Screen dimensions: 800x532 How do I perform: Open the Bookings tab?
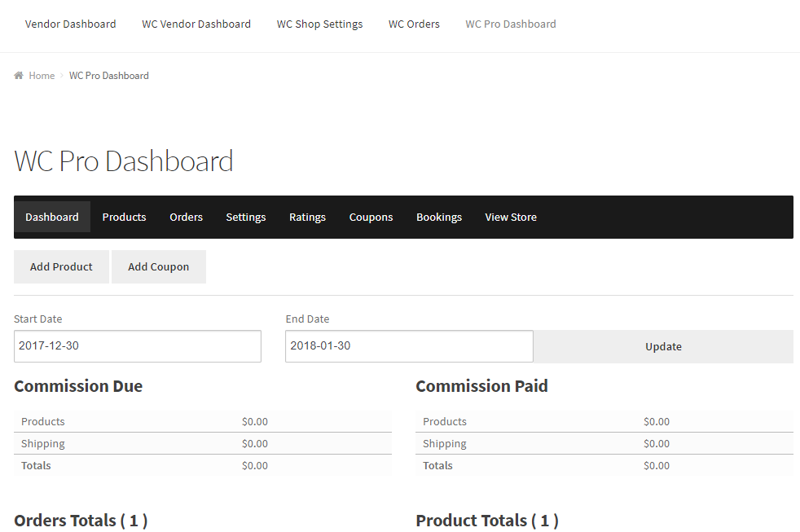[x=439, y=217]
